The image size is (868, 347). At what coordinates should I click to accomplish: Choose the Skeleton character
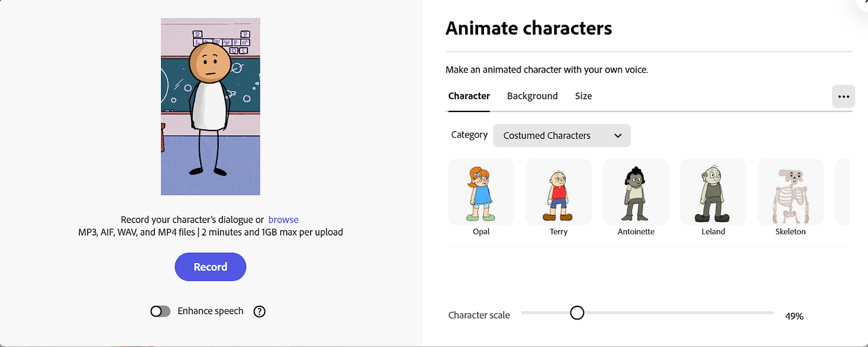tap(790, 192)
